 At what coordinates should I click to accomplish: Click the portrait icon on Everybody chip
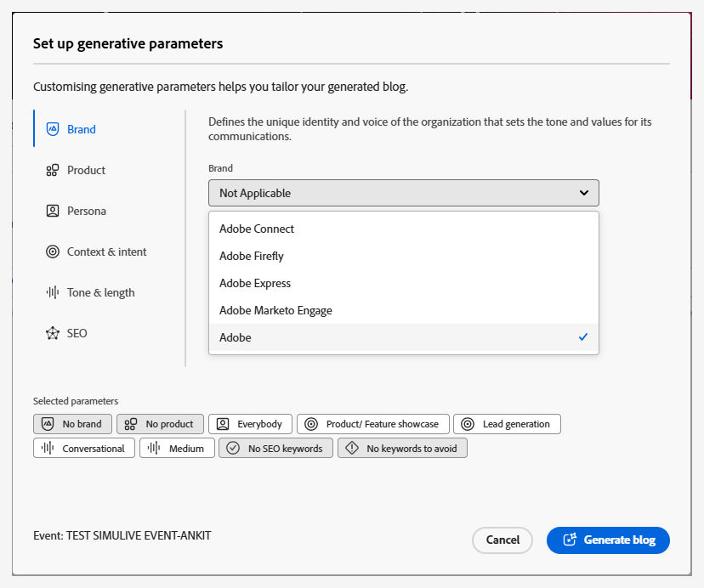[x=223, y=424]
